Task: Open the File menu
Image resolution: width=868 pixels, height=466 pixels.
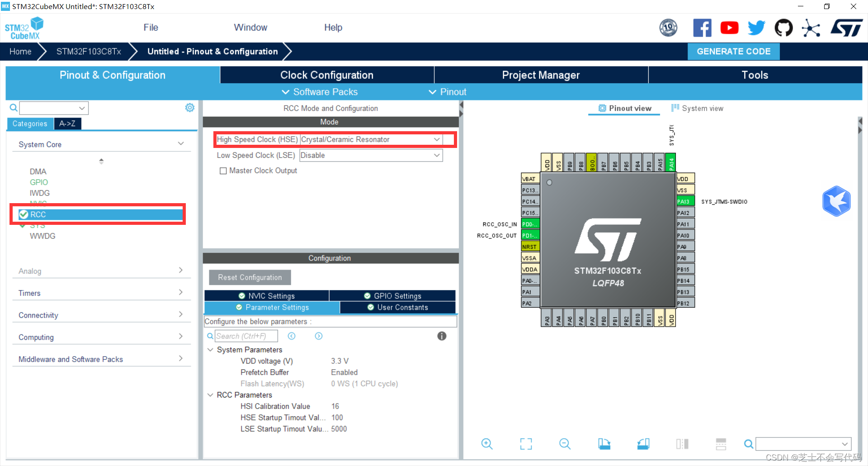Action: coord(151,28)
